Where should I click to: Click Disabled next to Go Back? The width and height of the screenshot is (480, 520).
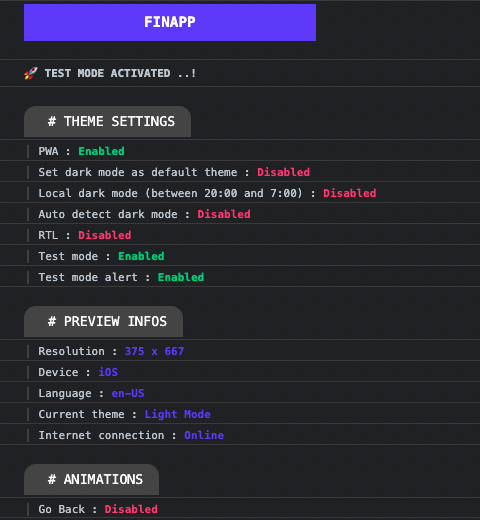click(131, 509)
